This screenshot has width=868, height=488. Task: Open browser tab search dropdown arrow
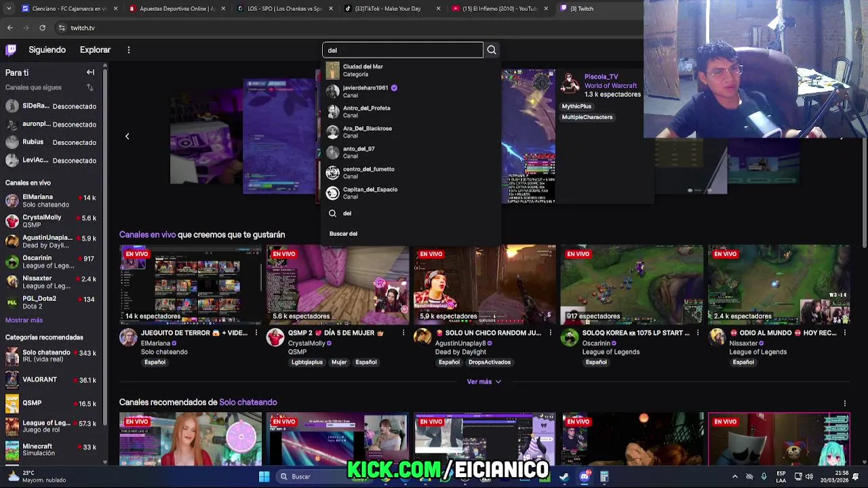(x=7, y=9)
